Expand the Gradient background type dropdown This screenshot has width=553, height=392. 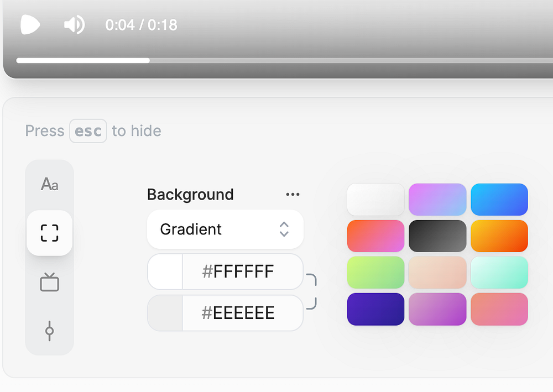click(x=225, y=229)
